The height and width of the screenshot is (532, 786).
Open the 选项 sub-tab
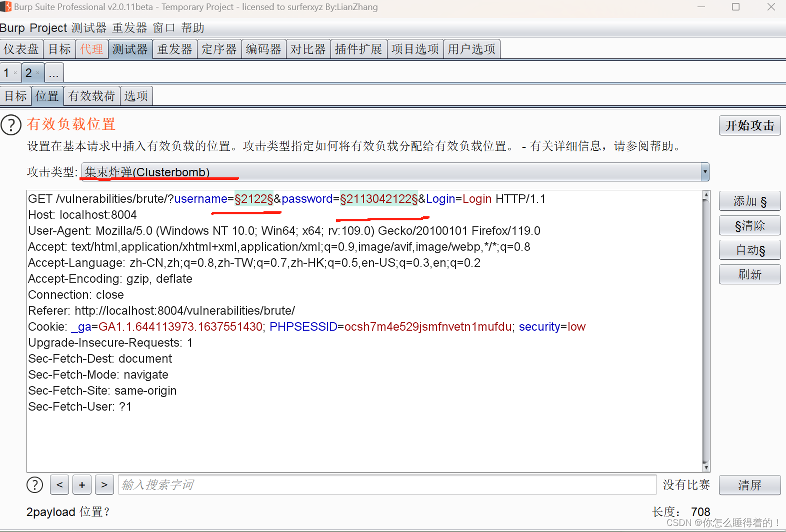point(136,96)
